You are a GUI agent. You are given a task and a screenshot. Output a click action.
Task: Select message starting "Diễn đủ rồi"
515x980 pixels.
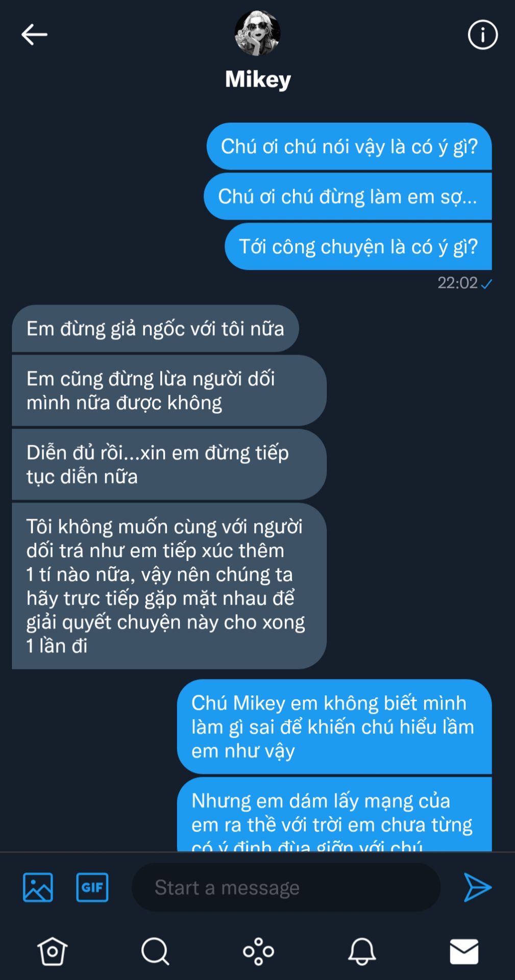(169, 464)
